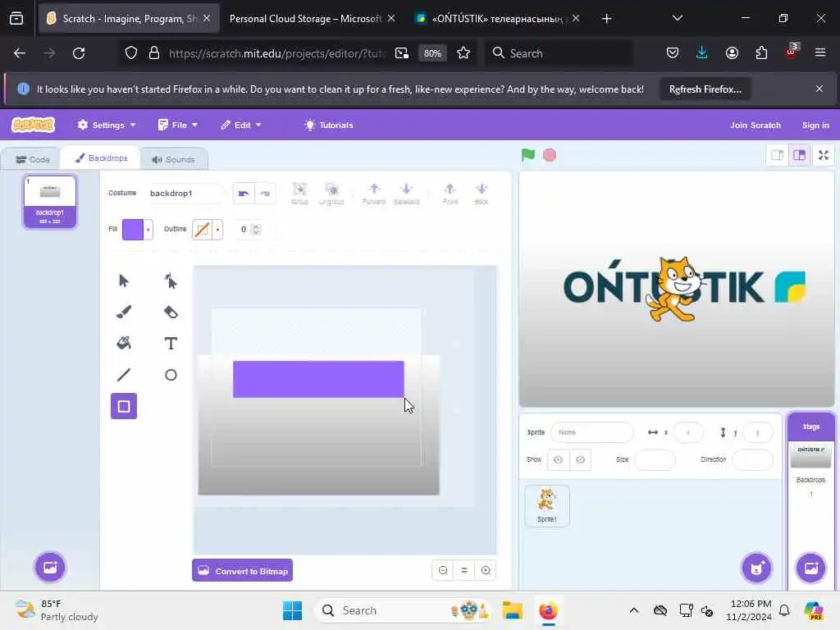The height and width of the screenshot is (630, 840).
Task: Switch to the Backdrops tab
Action: coord(101,158)
